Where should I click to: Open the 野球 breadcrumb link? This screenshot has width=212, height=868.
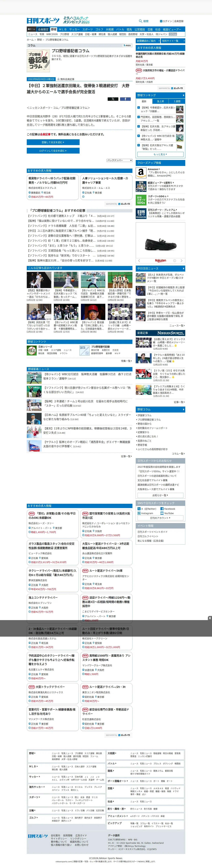pos(39,40)
